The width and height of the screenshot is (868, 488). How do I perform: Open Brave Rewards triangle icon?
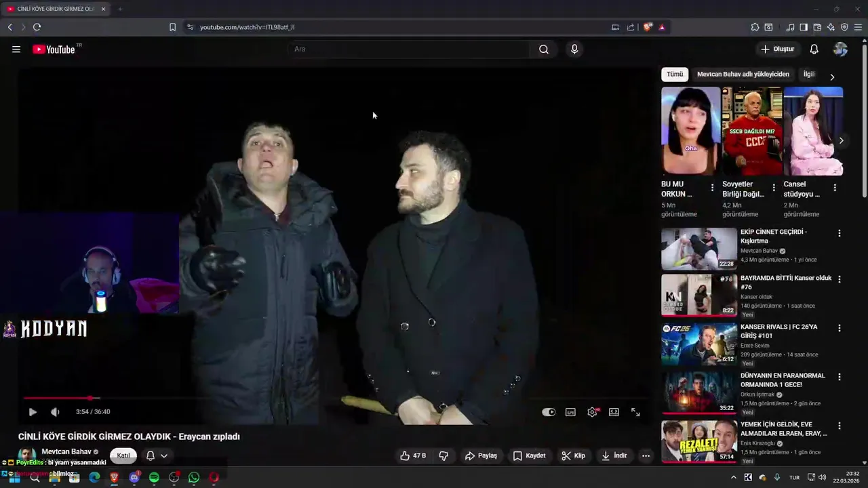[662, 27]
